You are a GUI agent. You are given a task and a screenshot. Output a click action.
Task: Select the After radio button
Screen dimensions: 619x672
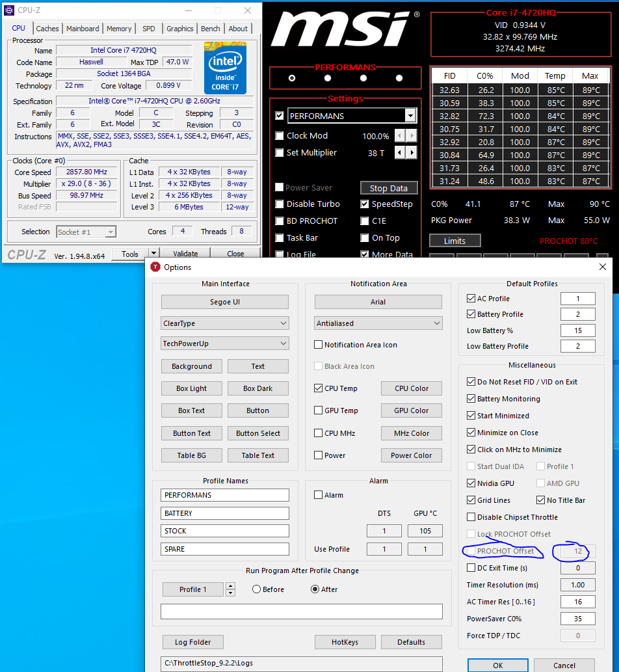pos(315,589)
